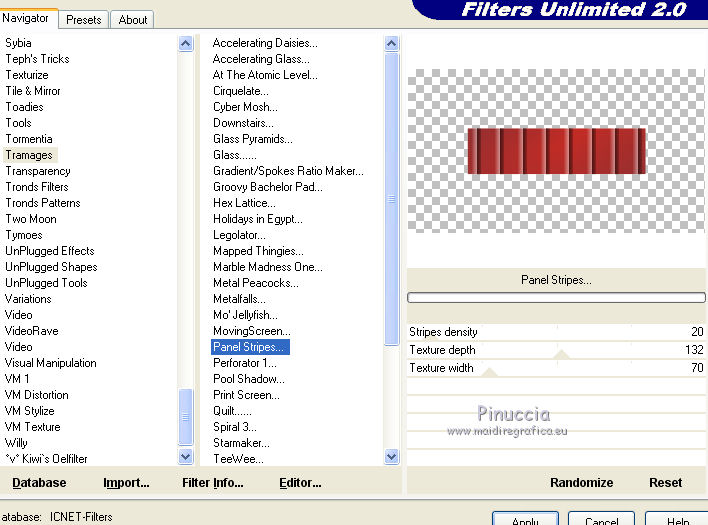Select the Transparency category
The width and height of the screenshot is (708, 525).
pyautogui.click(x=38, y=171)
